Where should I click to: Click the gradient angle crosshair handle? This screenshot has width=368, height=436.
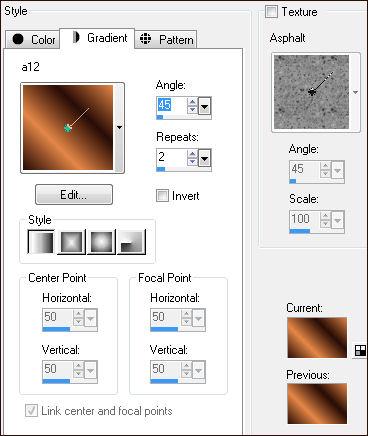68,128
